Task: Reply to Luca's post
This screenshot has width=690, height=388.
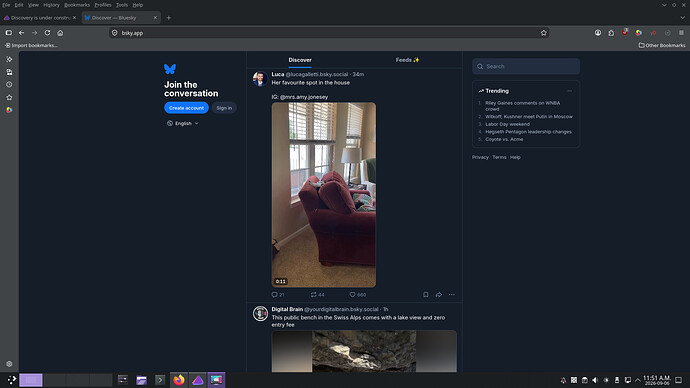Action: point(278,295)
